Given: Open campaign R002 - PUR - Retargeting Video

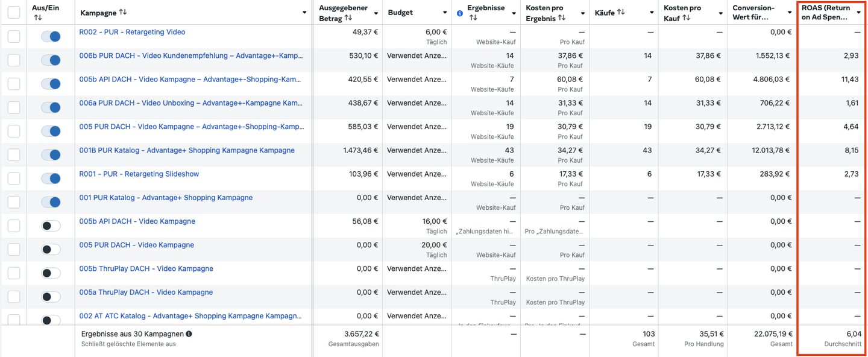Looking at the screenshot, I should pos(132,32).
